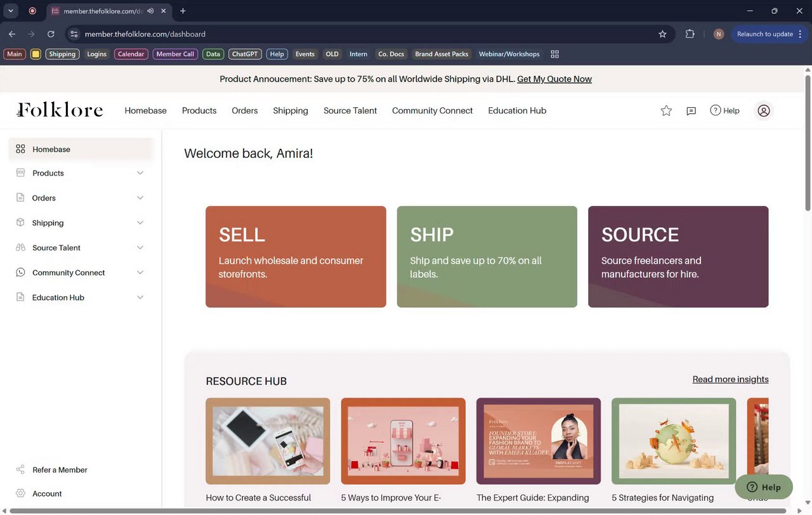Click the star favorites icon in header

point(666,110)
